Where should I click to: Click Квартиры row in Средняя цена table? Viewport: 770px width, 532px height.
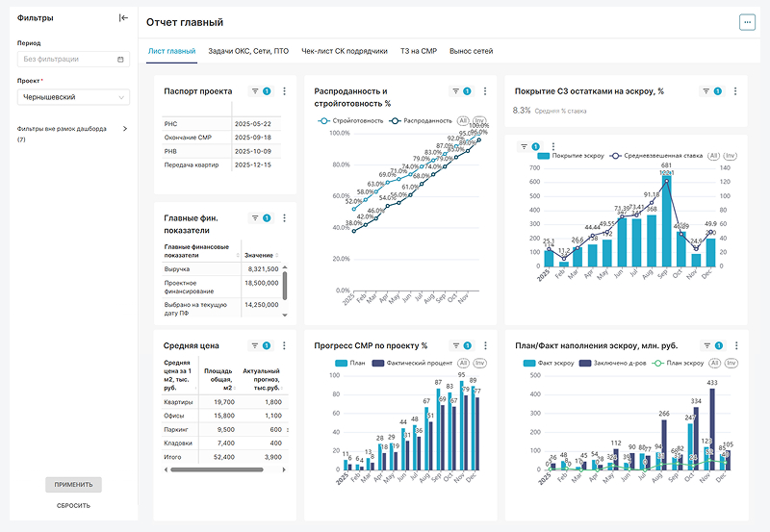pos(224,402)
